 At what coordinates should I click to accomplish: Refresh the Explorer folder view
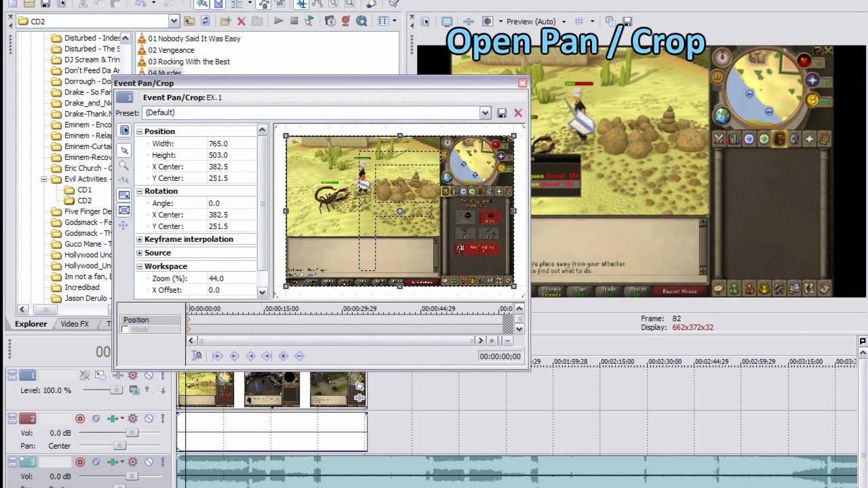pos(205,21)
